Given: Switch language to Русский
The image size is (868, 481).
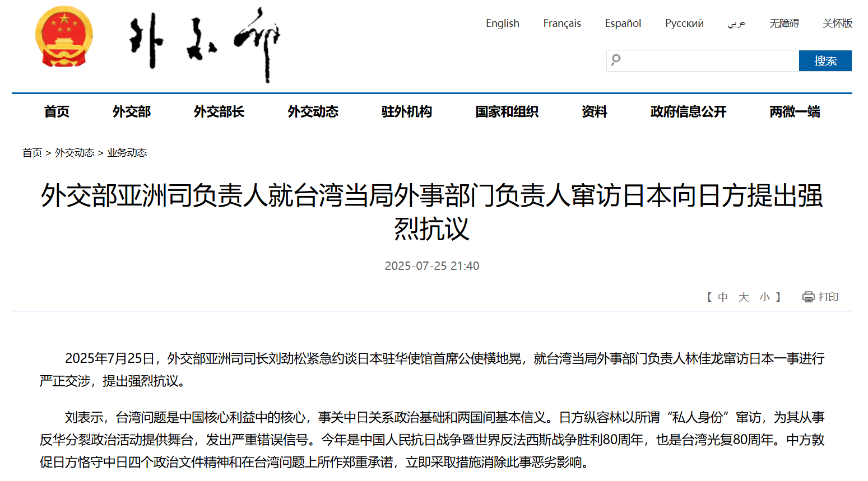Looking at the screenshot, I should (x=684, y=24).
